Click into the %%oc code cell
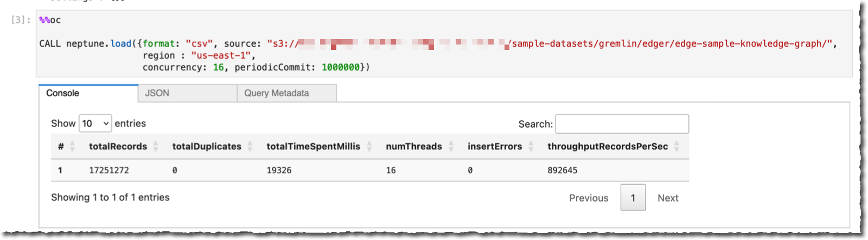The height and width of the screenshot is (240, 868). coord(444,43)
